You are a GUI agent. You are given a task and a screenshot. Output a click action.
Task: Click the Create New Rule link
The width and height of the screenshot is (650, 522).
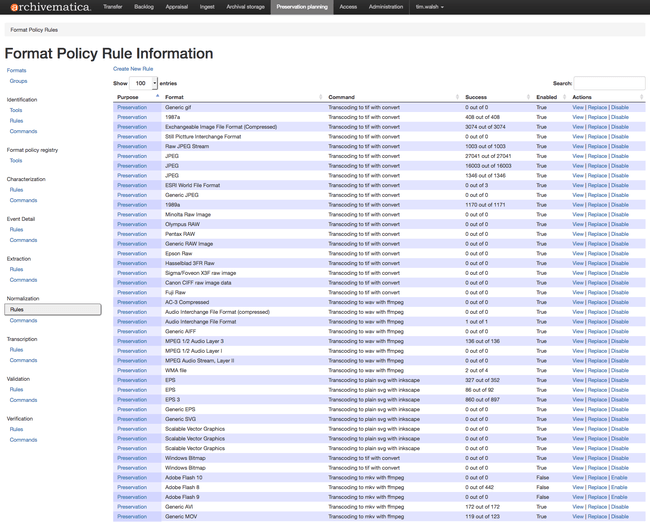click(133, 69)
